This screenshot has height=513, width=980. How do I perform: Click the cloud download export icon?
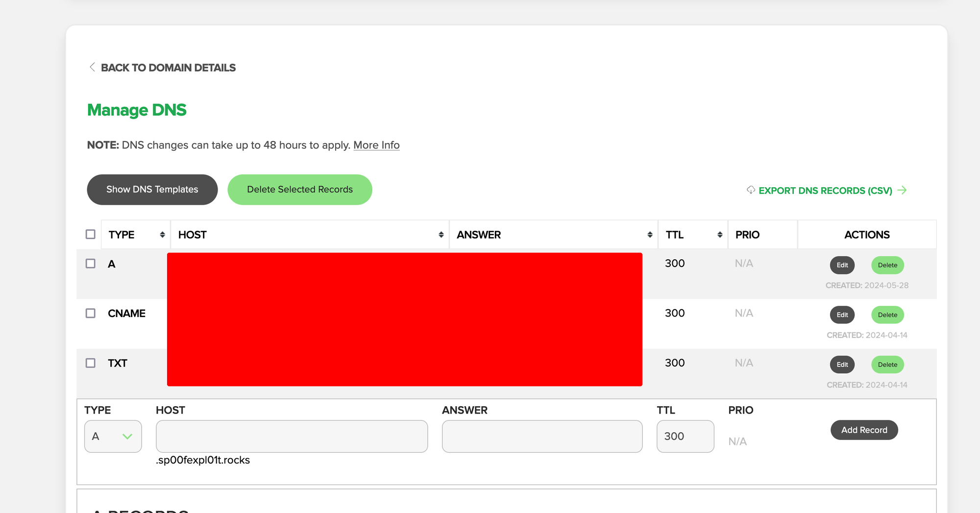coord(751,190)
